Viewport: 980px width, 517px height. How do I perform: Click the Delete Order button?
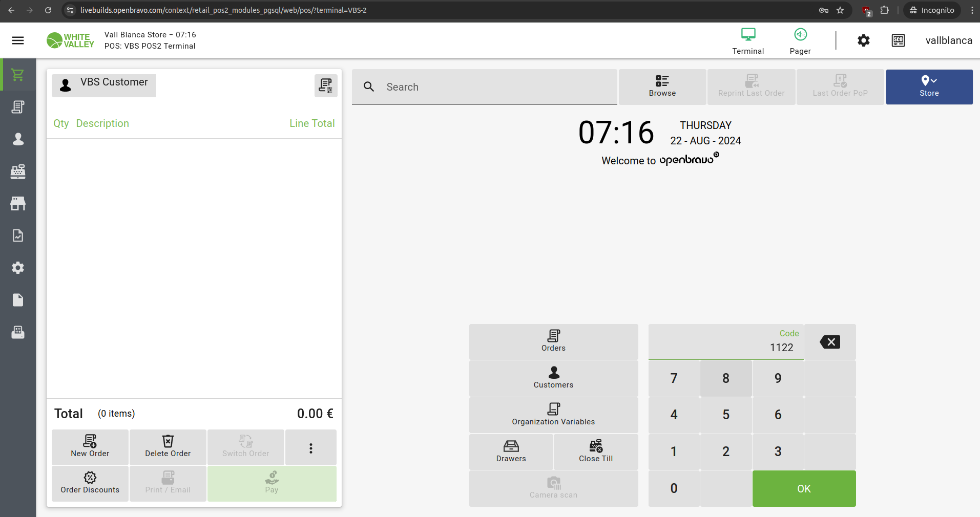(168, 447)
